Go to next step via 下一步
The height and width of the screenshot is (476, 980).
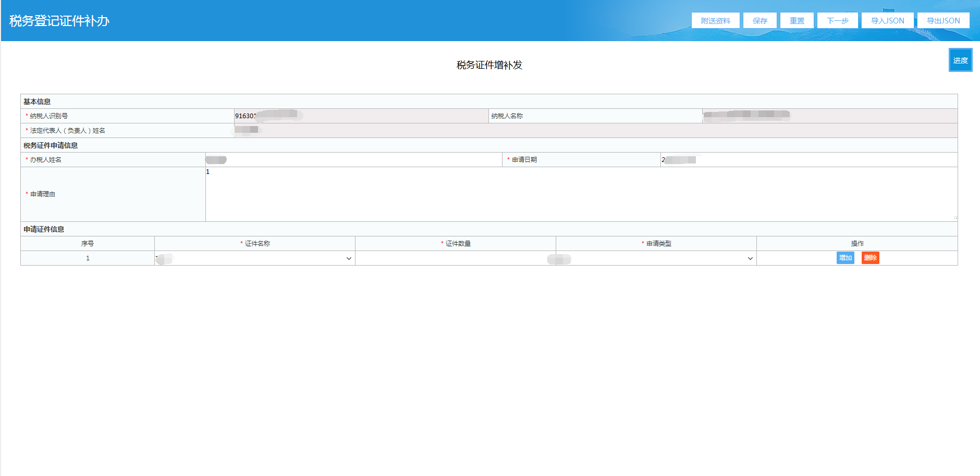837,21
